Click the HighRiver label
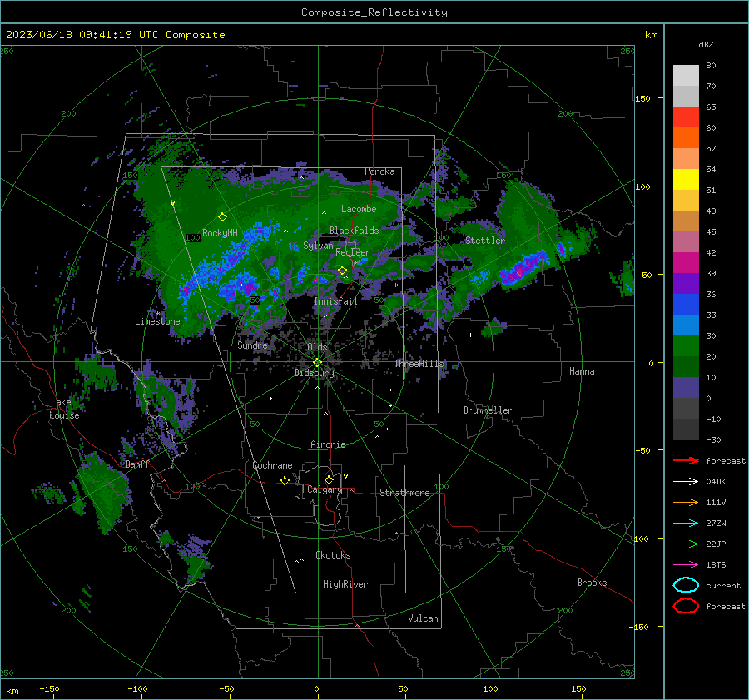Image resolution: width=749 pixels, height=700 pixels. point(345,584)
